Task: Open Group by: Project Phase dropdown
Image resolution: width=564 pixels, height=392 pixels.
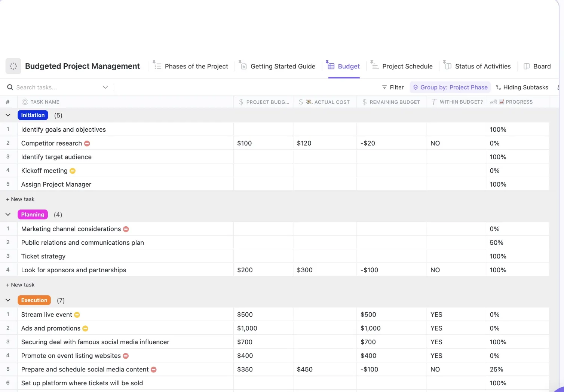Action: pyautogui.click(x=450, y=87)
